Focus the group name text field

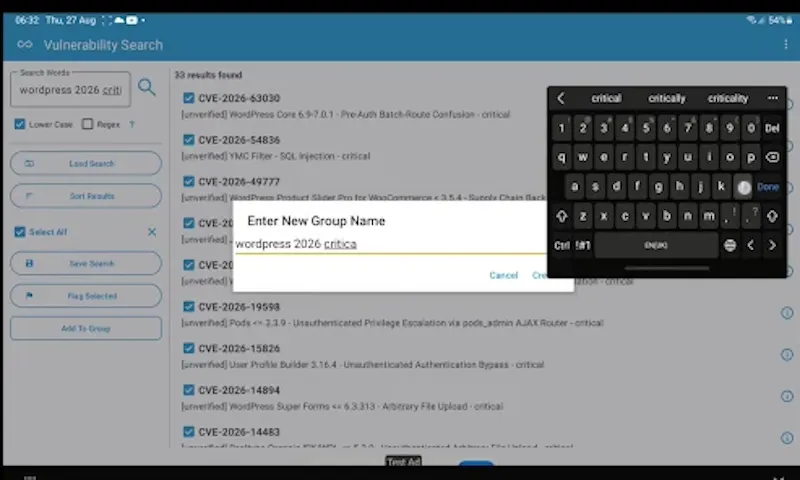(x=390, y=244)
